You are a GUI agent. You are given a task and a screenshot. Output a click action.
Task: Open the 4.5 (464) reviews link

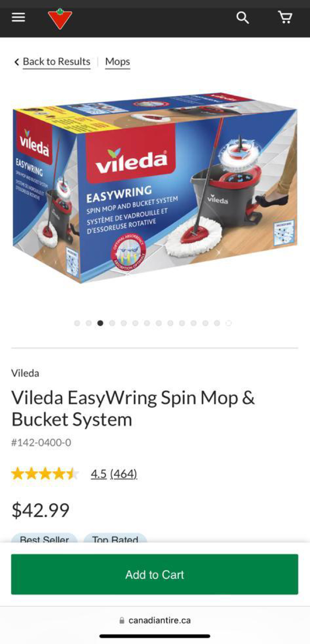(x=114, y=474)
